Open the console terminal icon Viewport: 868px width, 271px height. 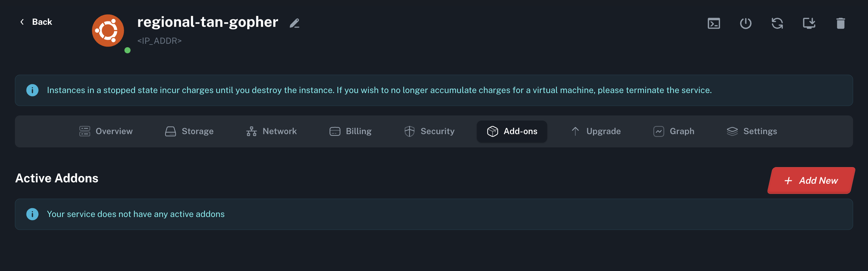pyautogui.click(x=714, y=23)
